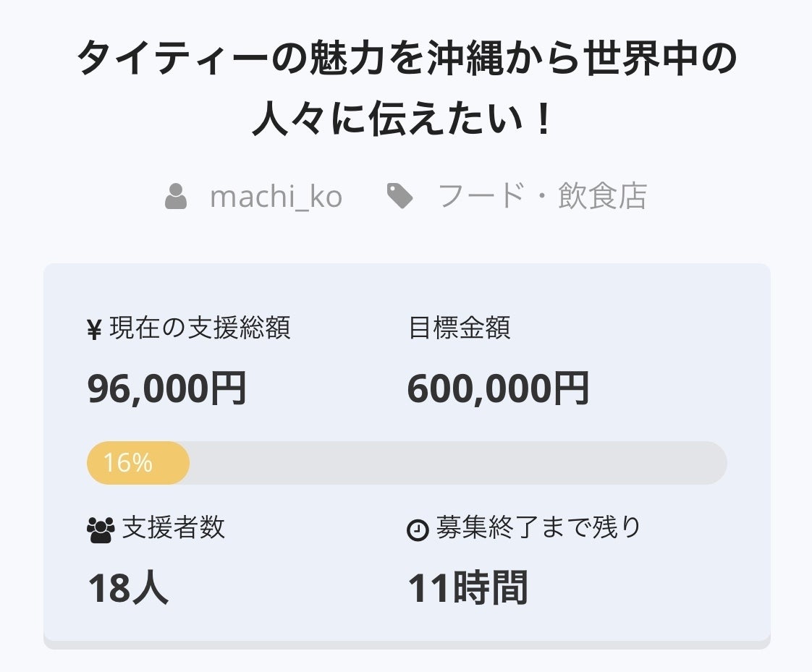812x672 pixels.
Task: Click the 目標金額 label
Action: 460,328
